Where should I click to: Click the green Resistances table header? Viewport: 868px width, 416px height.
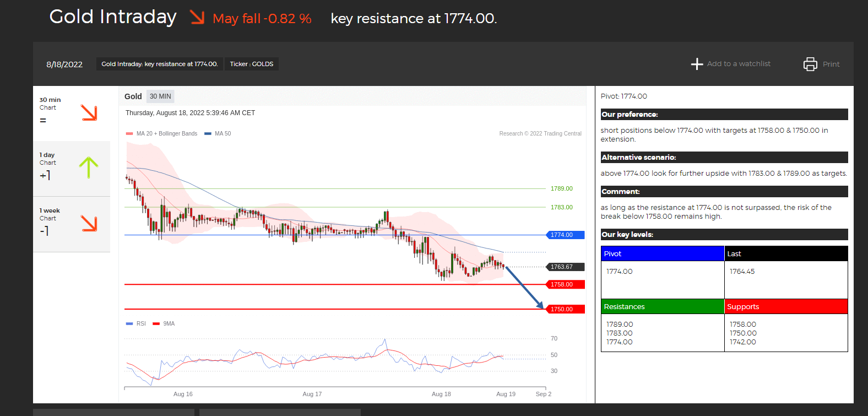tap(663, 306)
